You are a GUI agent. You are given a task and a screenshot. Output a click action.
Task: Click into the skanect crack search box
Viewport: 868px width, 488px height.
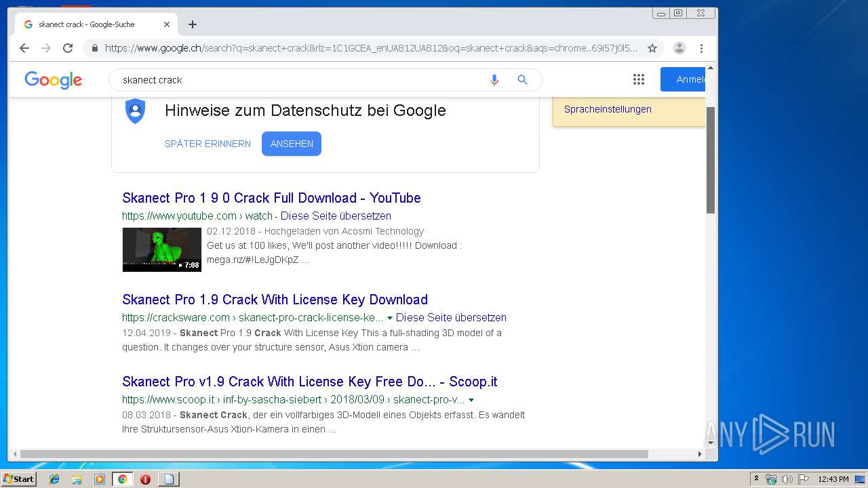[298, 80]
